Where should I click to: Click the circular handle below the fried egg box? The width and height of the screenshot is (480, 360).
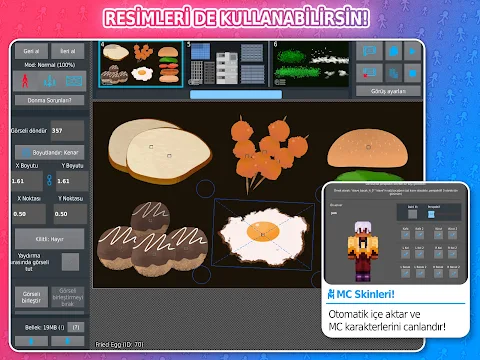pyautogui.click(x=202, y=274)
